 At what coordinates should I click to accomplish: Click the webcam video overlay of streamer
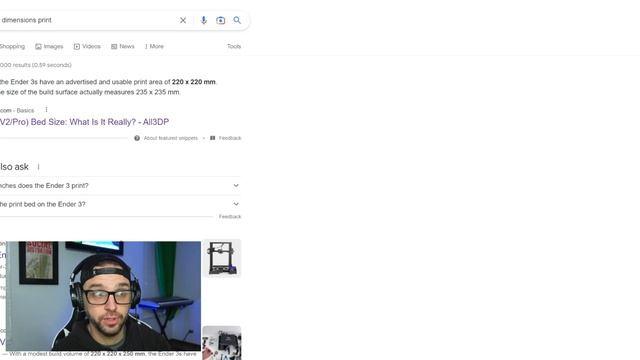point(103,296)
